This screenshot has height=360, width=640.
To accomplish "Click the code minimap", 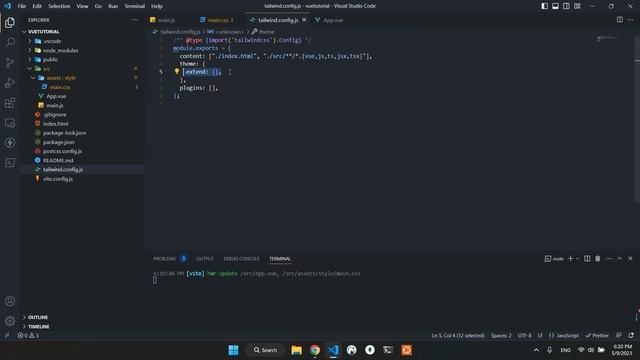I will [x=607, y=39].
